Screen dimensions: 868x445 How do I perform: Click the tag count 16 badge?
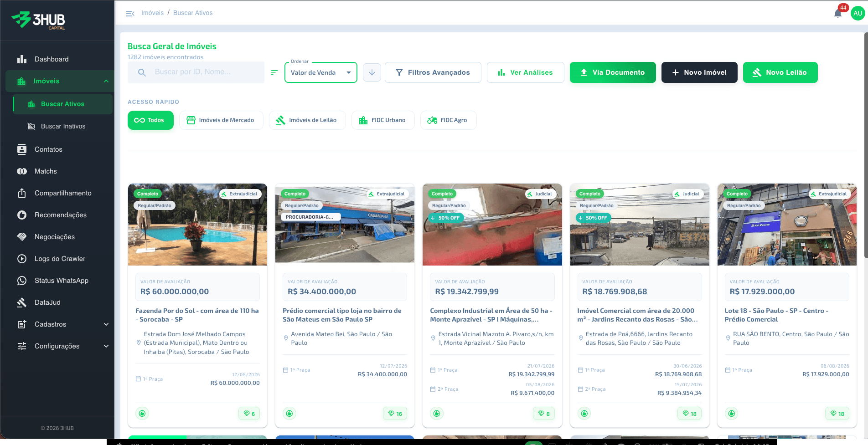395,414
